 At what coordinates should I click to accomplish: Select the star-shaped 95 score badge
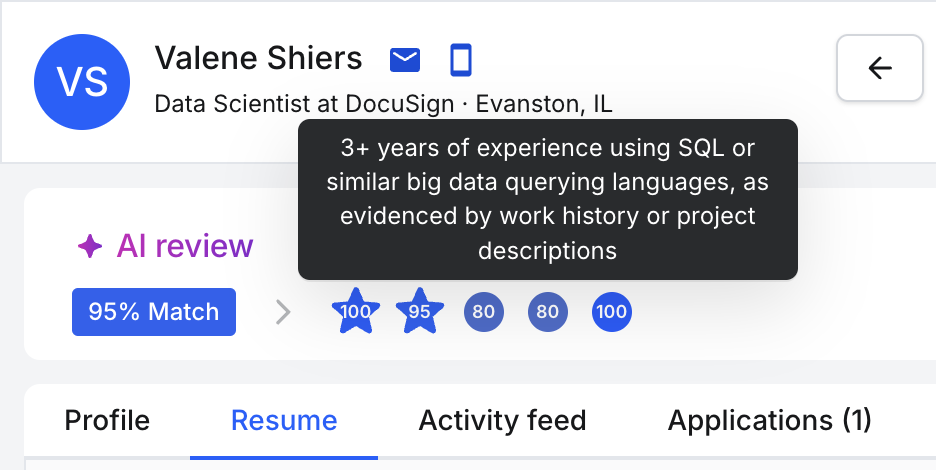(x=420, y=311)
